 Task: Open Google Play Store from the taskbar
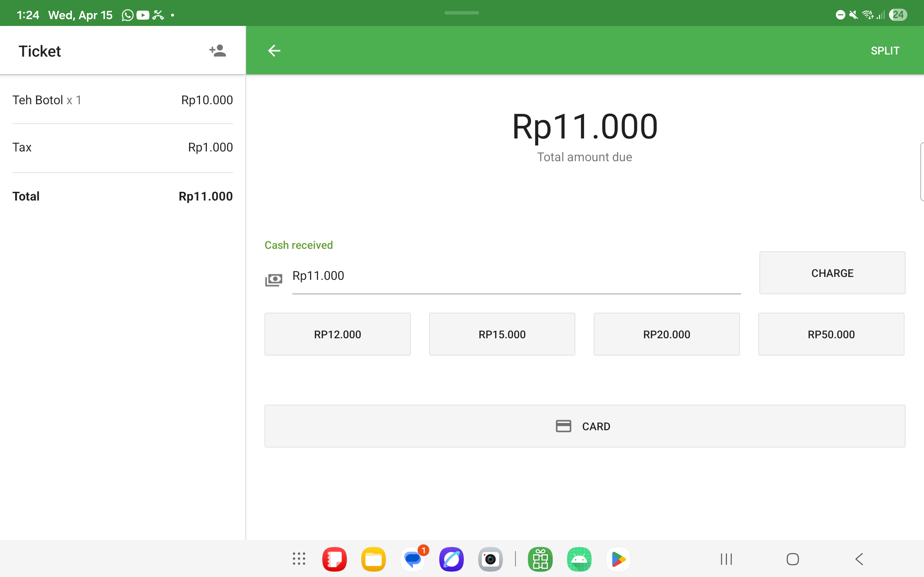click(x=618, y=559)
